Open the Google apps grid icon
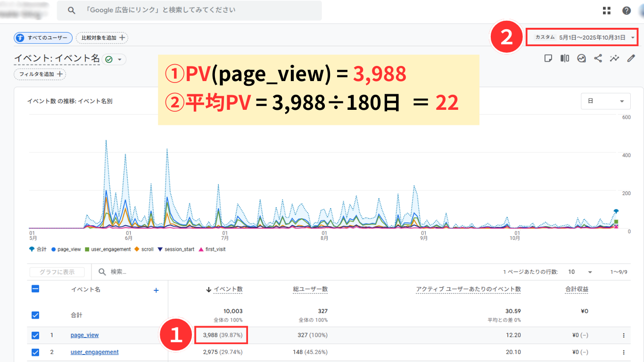 point(607,11)
